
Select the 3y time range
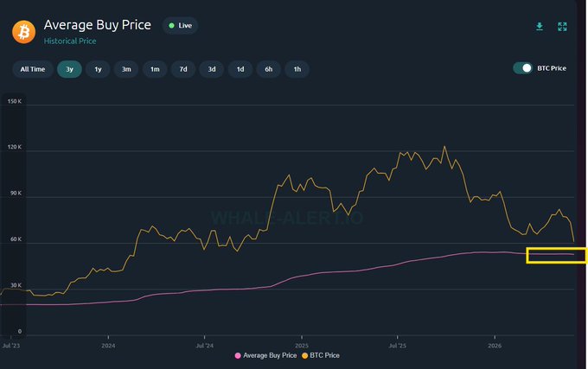tap(69, 69)
